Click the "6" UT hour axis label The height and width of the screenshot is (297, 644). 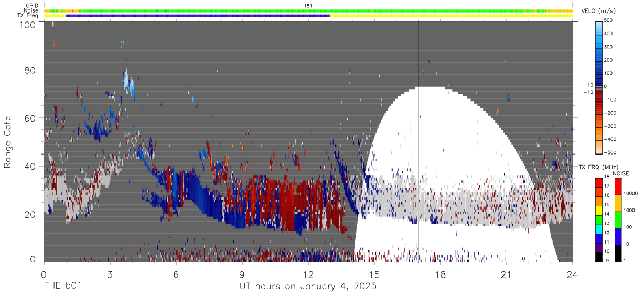point(176,274)
